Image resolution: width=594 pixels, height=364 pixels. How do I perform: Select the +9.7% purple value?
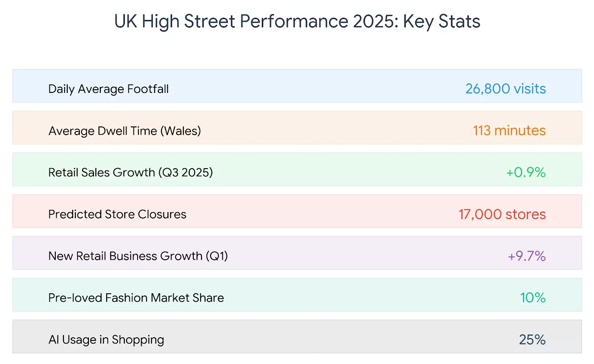(526, 256)
